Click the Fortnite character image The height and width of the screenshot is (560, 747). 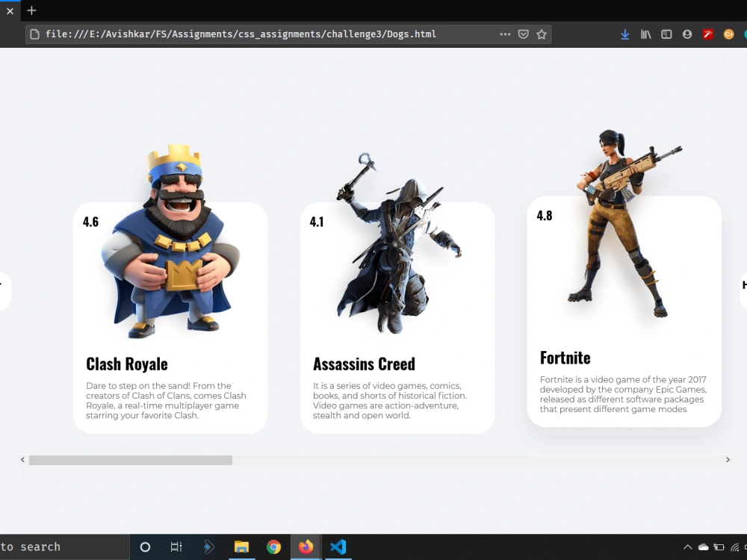pyautogui.click(x=625, y=224)
